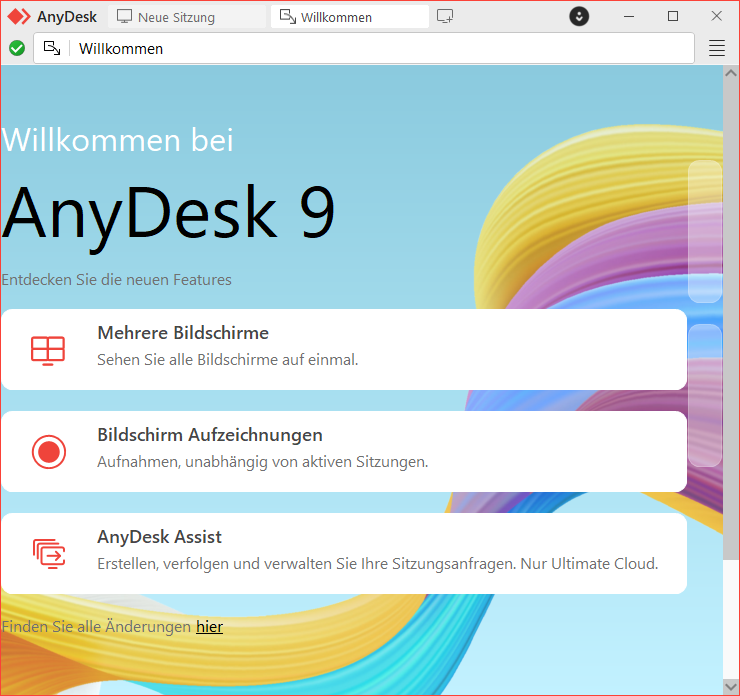Screen dimensions: 740x696
Task: Open the hamburger main menu
Action: 716,48
